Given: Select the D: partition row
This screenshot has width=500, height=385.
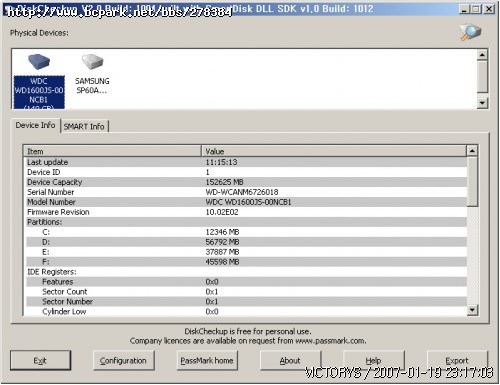Looking at the screenshot, I should 247,242.
